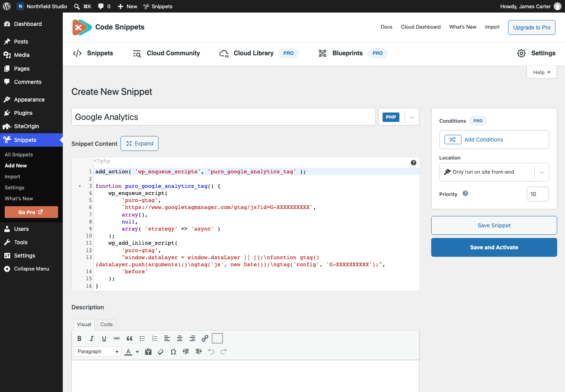
Task: Switch to the Visual editor tab
Action: [84, 324]
